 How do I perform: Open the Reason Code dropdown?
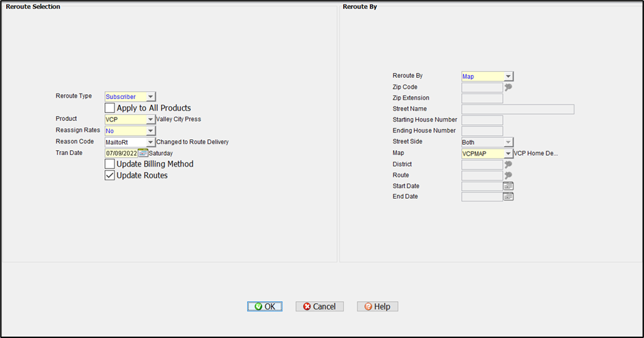pyautogui.click(x=151, y=142)
